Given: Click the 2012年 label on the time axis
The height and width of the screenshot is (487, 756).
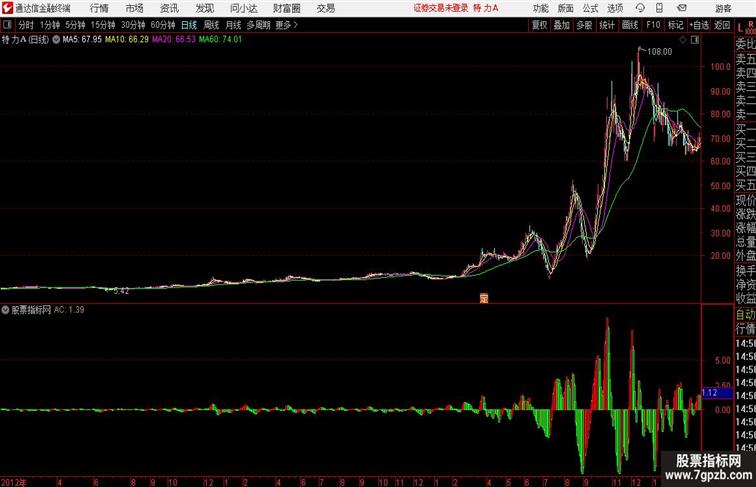Looking at the screenshot, I should tap(14, 482).
